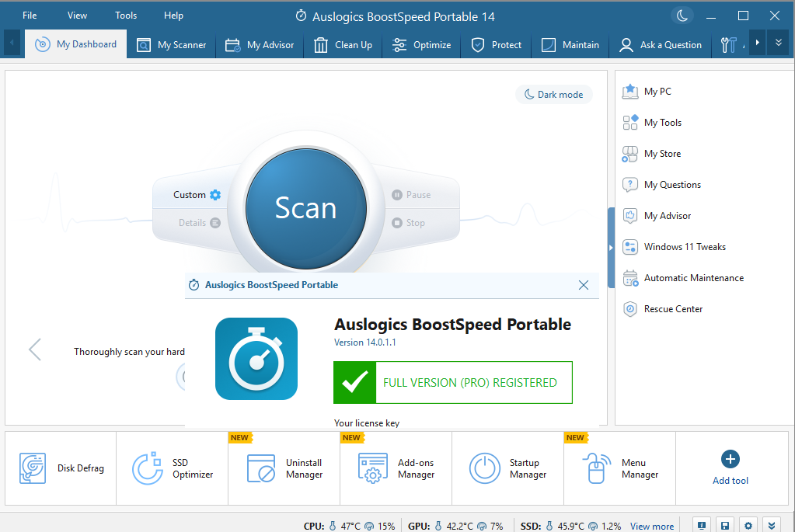This screenshot has width=795, height=532.
Task: Open the Maintain tab
Action: click(x=570, y=45)
